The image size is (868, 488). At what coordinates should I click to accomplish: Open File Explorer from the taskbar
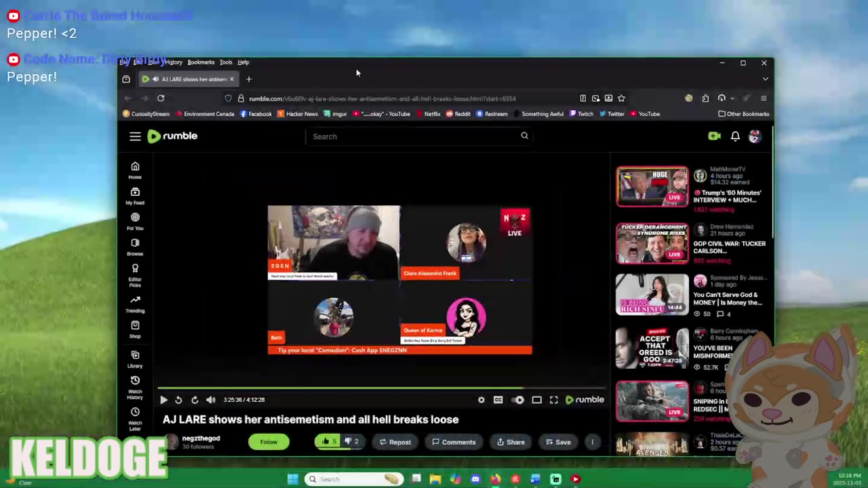coord(435,479)
